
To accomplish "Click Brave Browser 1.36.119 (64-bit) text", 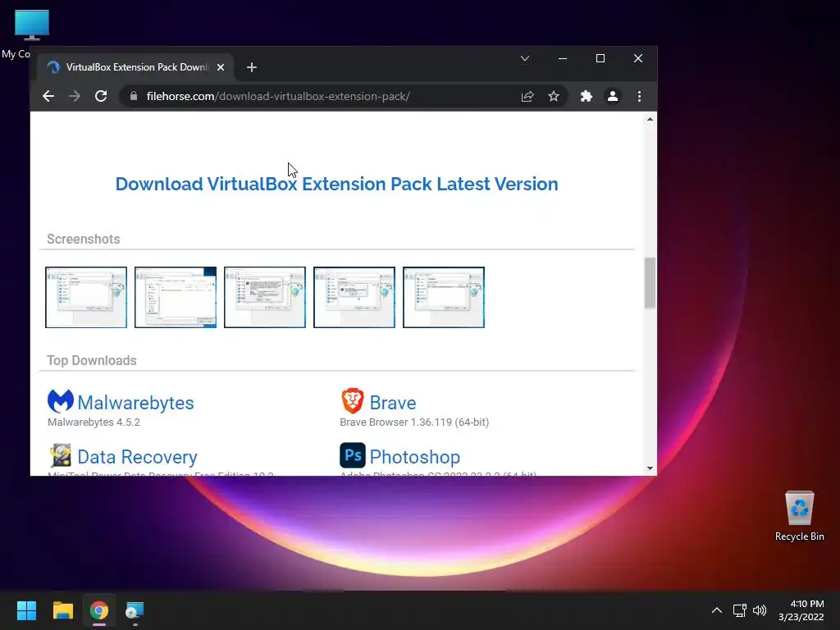I will (414, 422).
